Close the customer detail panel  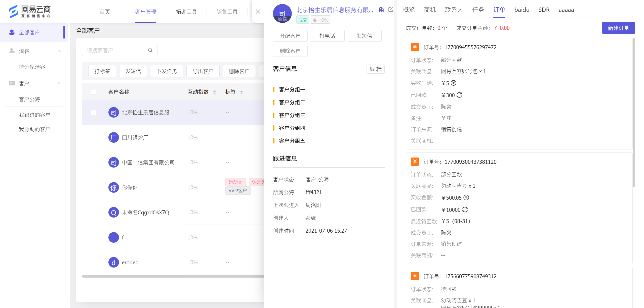(258, 12)
